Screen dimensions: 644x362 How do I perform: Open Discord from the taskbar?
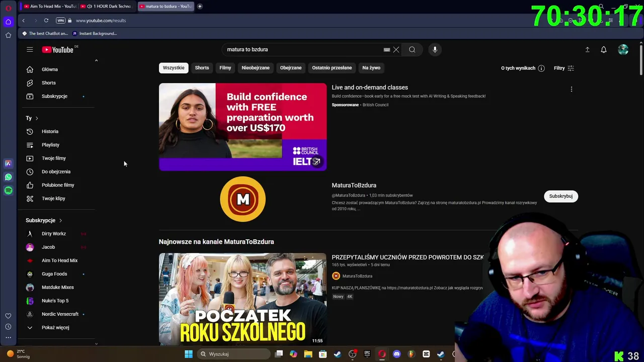pos(396,354)
